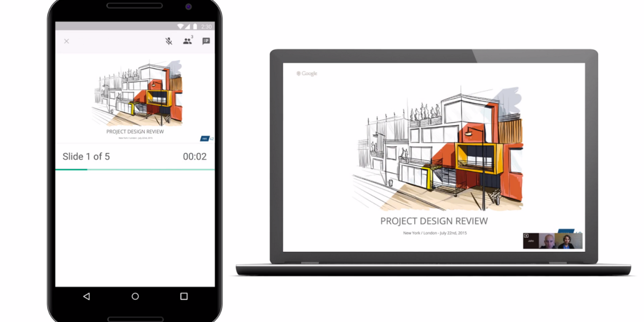Click the slide progress bar on the phone
Screen dimensions: 644x322
(x=135, y=170)
